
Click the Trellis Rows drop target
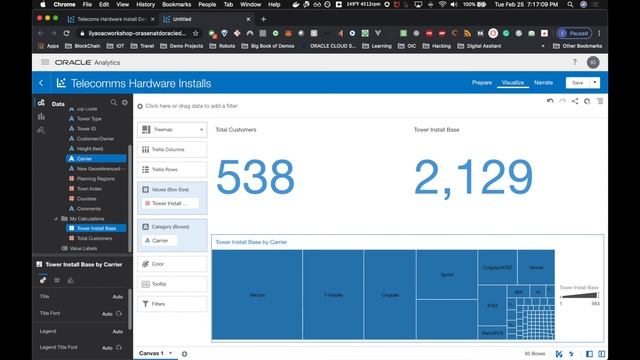tap(172, 169)
